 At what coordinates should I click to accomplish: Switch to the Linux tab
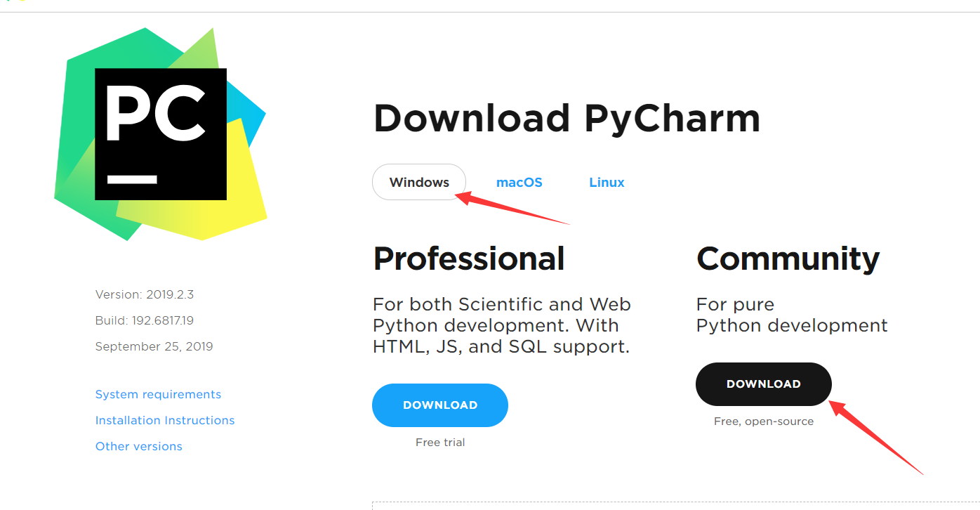click(607, 182)
